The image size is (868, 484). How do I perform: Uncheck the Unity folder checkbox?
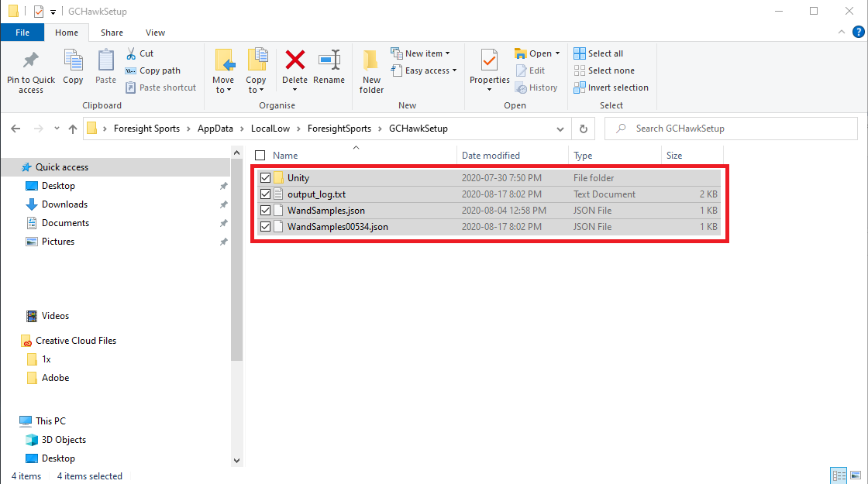pyautogui.click(x=265, y=177)
